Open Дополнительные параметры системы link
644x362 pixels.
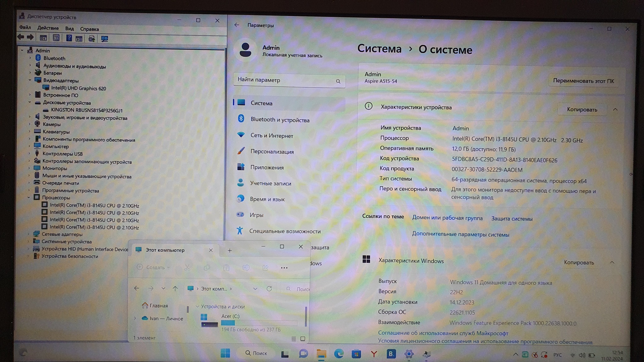(x=460, y=234)
